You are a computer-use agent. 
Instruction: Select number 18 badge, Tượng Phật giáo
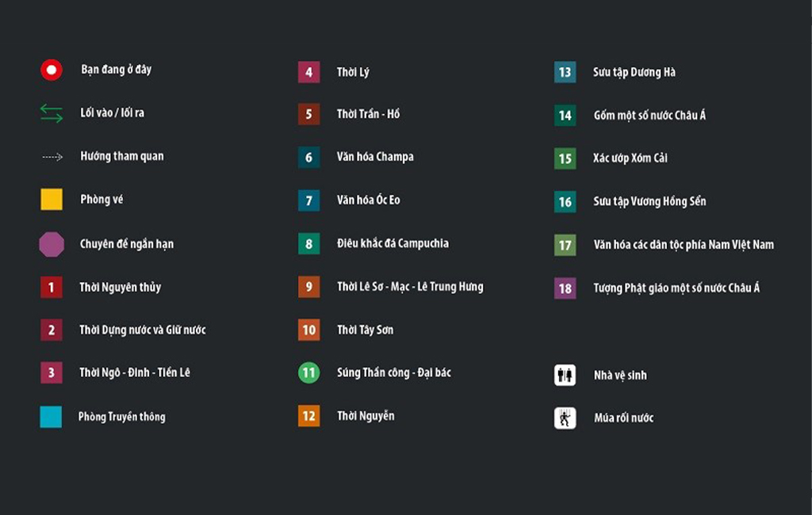(x=565, y=288)
